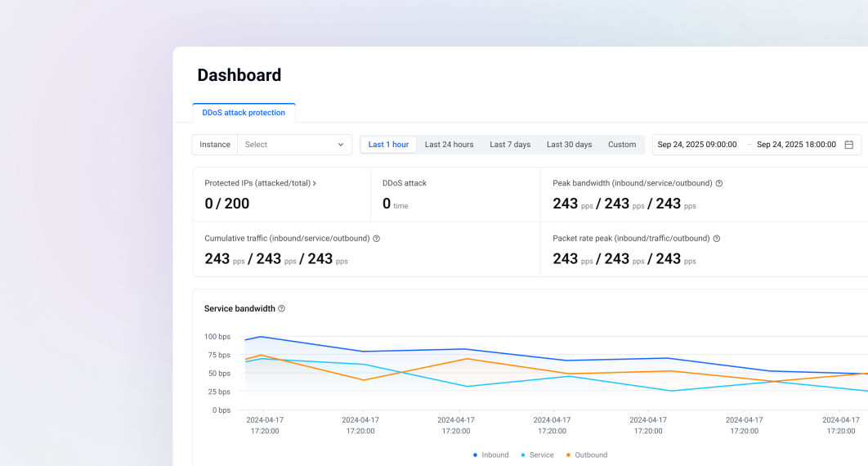Viewport: 868px width, 466px height.
Task: Click end date Sep 24, 2025 18:00:00
Action: tap(796, 145)
